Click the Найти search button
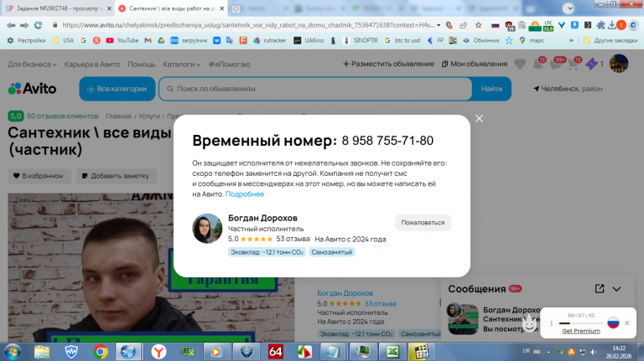This screenshot has width=644, height=361. (491, 89)
